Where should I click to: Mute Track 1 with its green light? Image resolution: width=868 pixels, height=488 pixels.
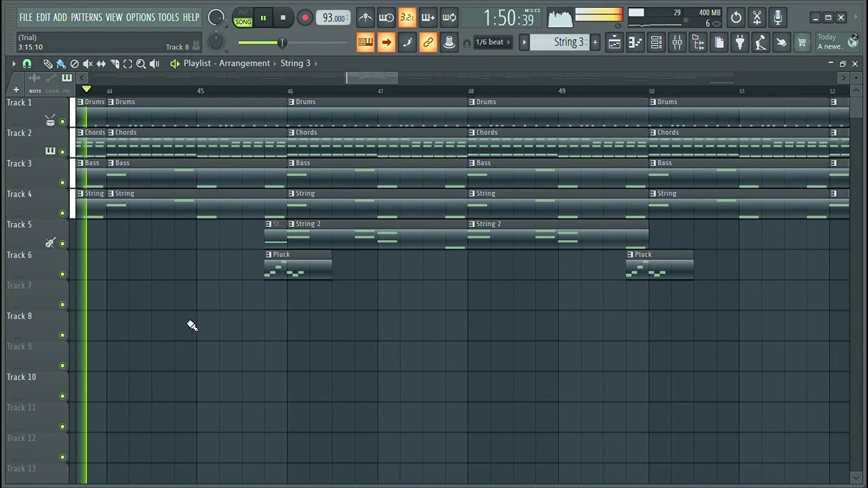(x=62, y=122)
